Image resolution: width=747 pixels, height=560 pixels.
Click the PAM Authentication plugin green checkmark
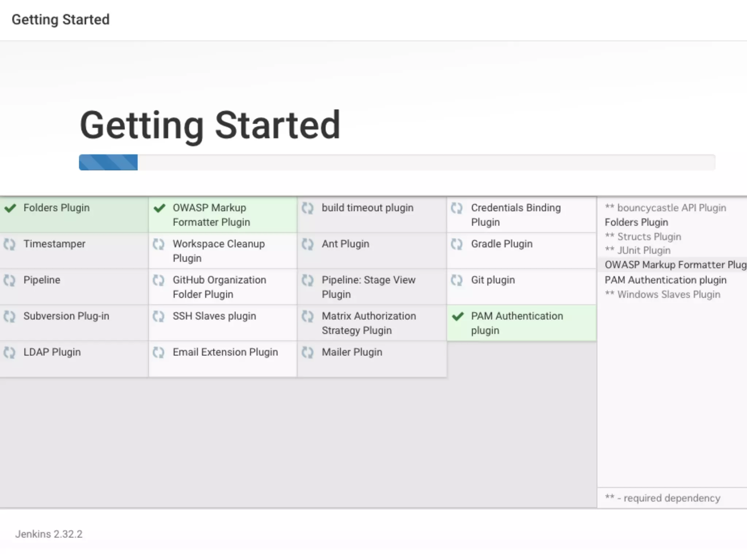coord(458,316)
